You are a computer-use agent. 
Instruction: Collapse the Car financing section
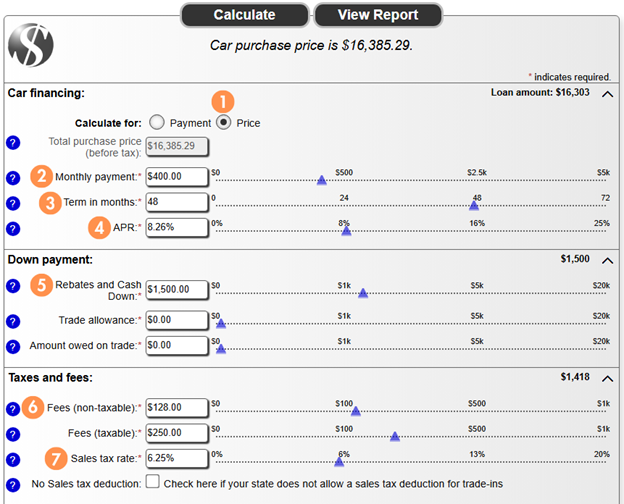point(607,94)
